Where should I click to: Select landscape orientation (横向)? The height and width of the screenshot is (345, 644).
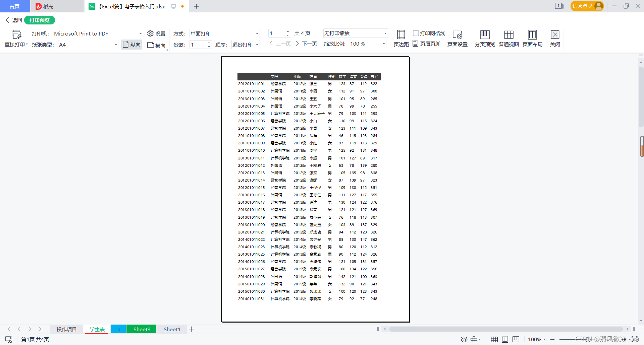click(x=156, y=45)
